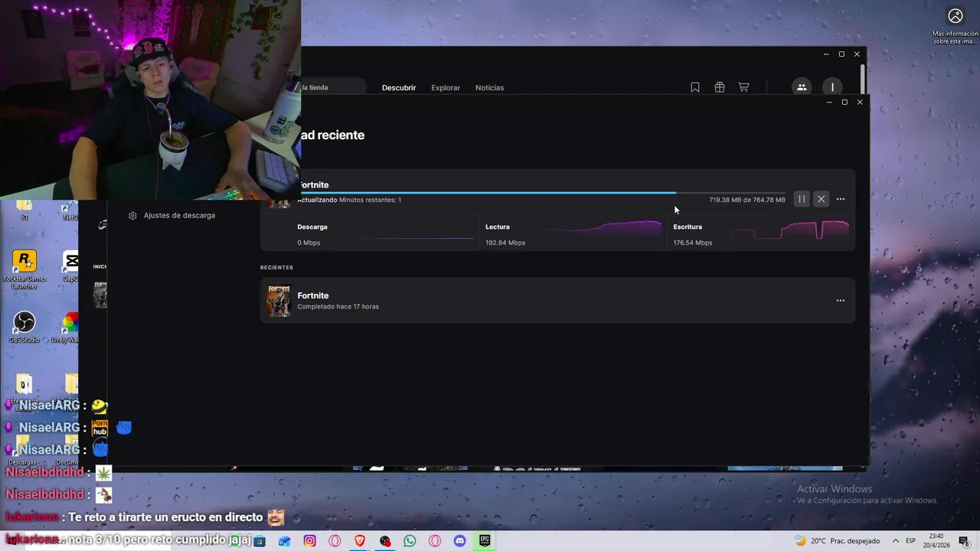
Task: Click the Lectura speed graph
Action: pos(601,228)
